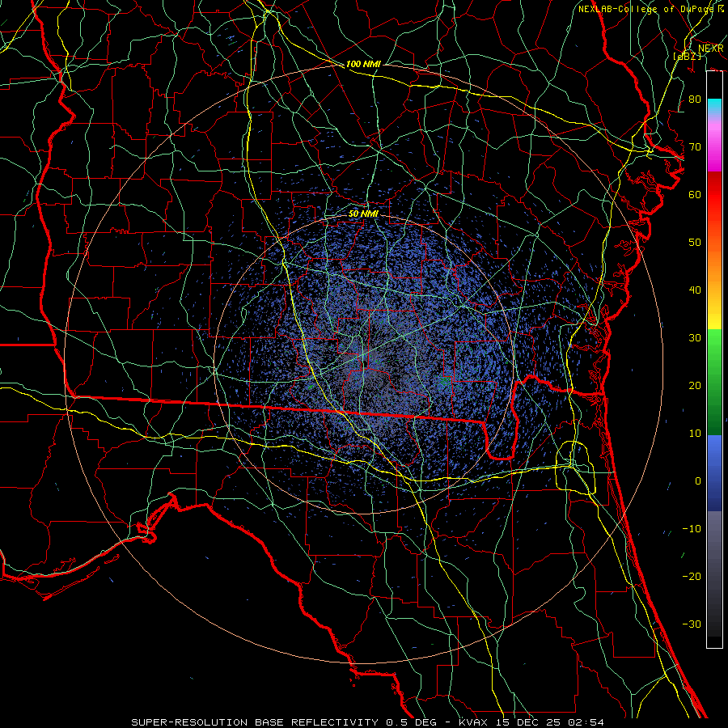728x728 pixels.
Task: Click the 50 value on the dBZ scale
Action: [x=695, y=243]
